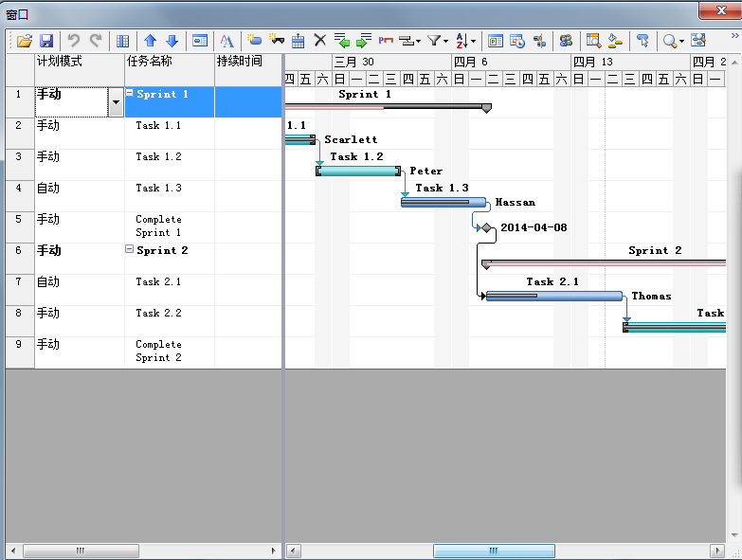Open the font style 'A' icon
This screenshot has width=742, height=560.
click(226, 41)
